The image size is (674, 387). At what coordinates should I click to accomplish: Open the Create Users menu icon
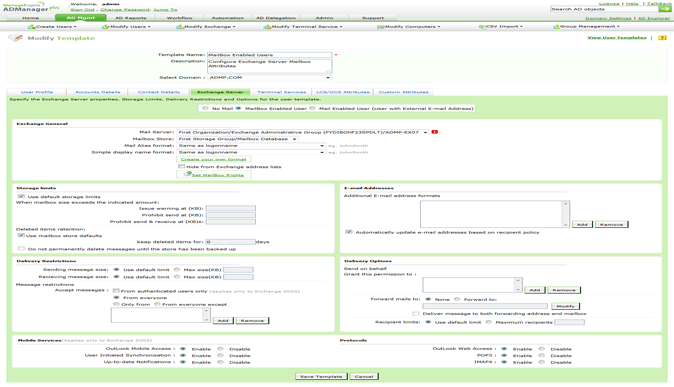[31, 27]
